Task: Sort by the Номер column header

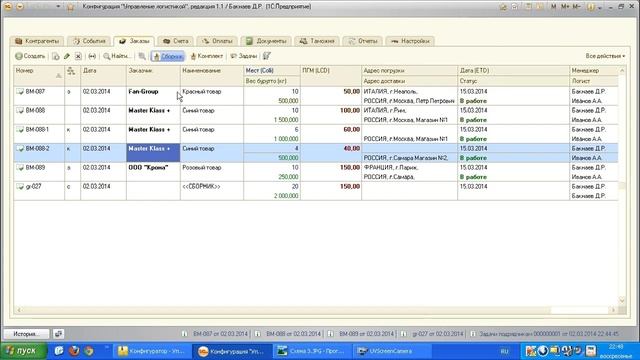Action: [x=39, y=76]
